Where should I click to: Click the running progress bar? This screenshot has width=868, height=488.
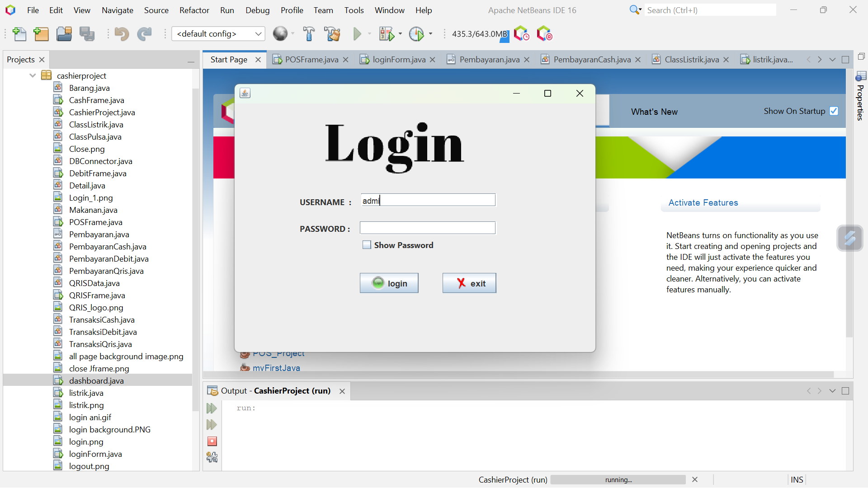pyautogui.click(x=618, y=479)
